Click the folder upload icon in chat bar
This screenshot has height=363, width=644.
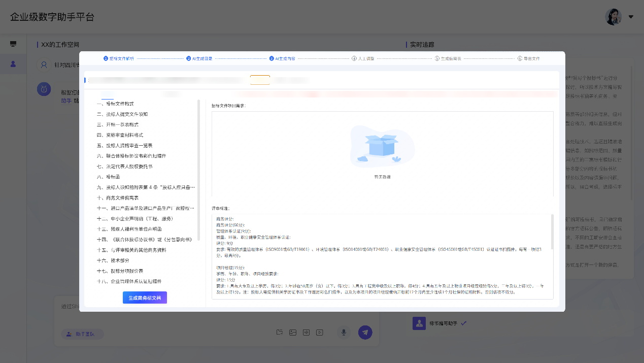pyautogui.click(x=279, y=333)
